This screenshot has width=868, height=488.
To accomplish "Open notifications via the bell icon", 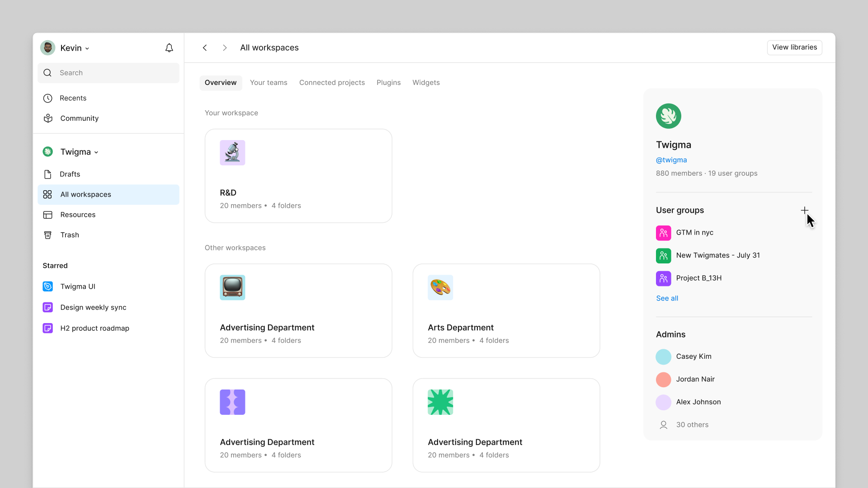I will pos(169,47).
